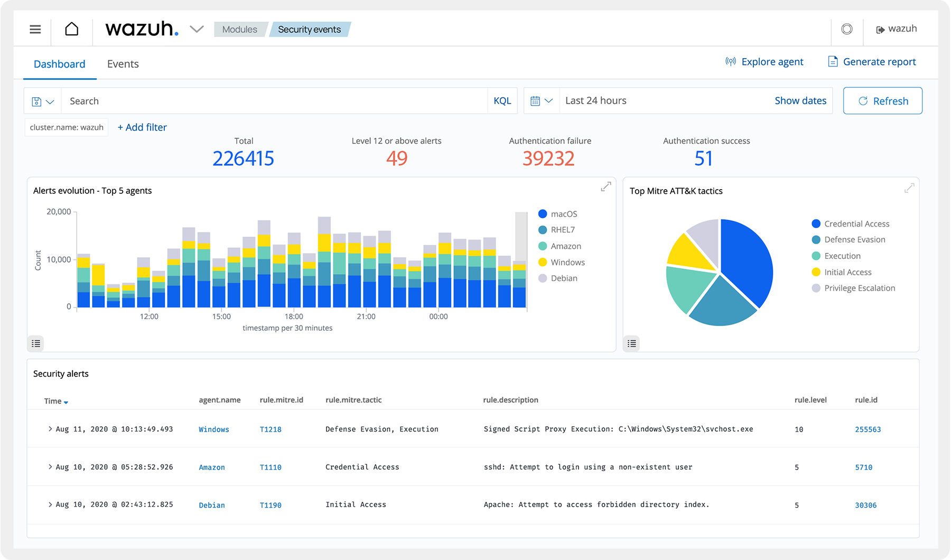Click the Explore agent antenna icon
Image resolution: width=951 pixels, height=560 pixels.
[730, 61]
